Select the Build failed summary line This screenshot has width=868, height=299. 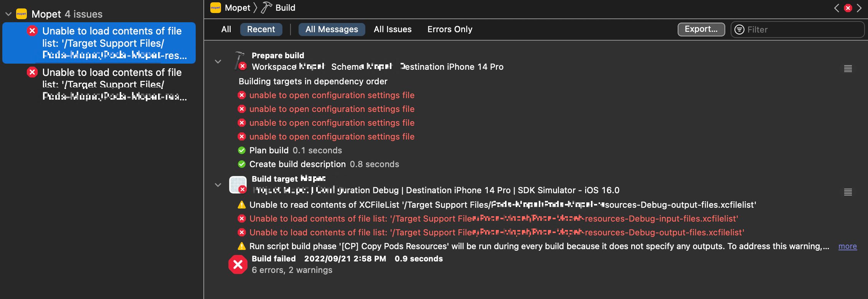point(347,259)
